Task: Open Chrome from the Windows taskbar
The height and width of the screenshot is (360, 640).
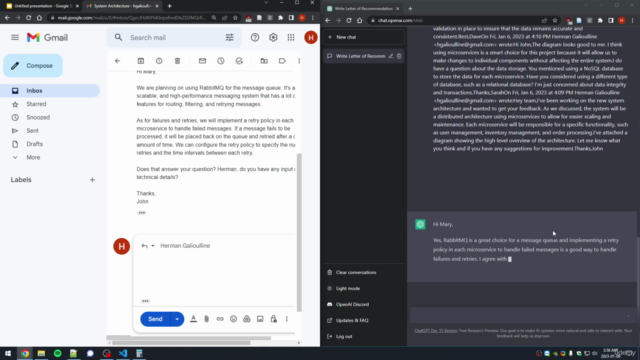Action: [25, 353]
